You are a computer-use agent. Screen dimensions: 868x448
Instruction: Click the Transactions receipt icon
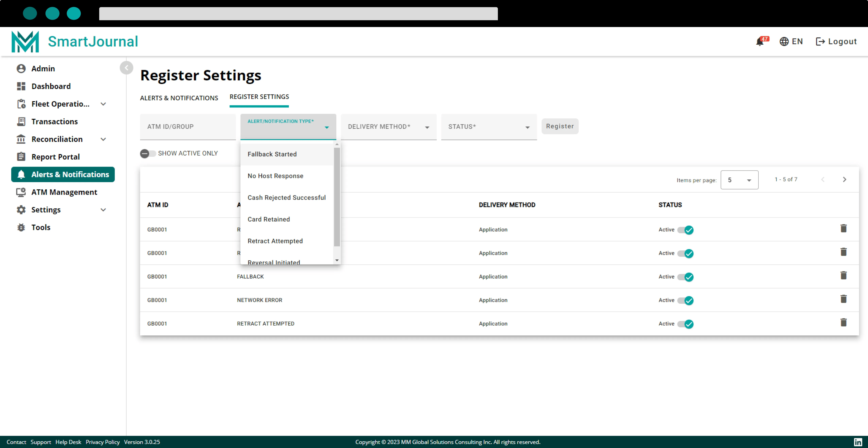click(21, 122)
